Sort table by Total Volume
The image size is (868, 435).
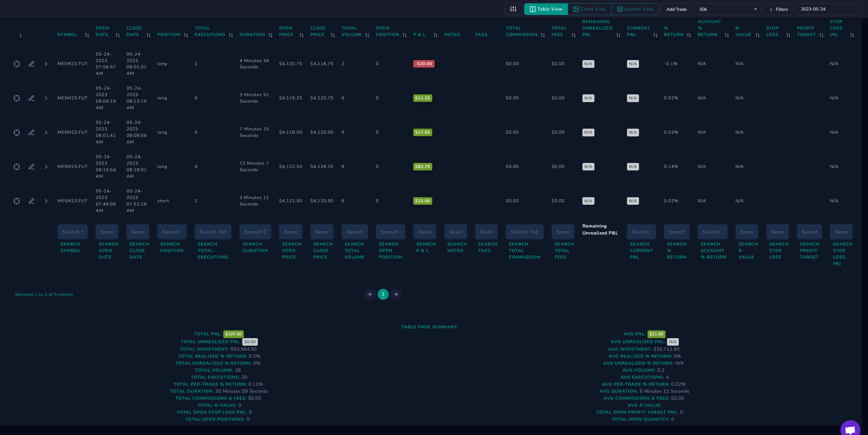(x=367, y=35)
